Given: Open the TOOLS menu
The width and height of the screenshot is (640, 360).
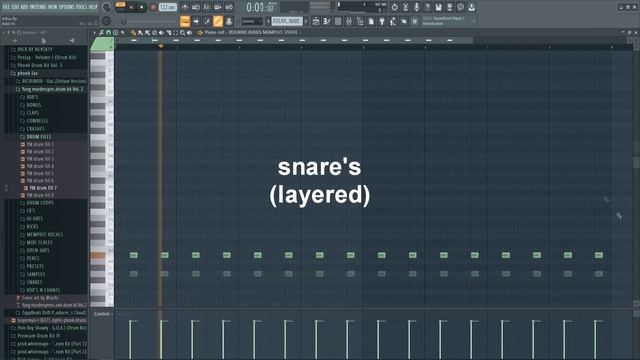Looking at the screenshot, I should click(x=82, y=7).
